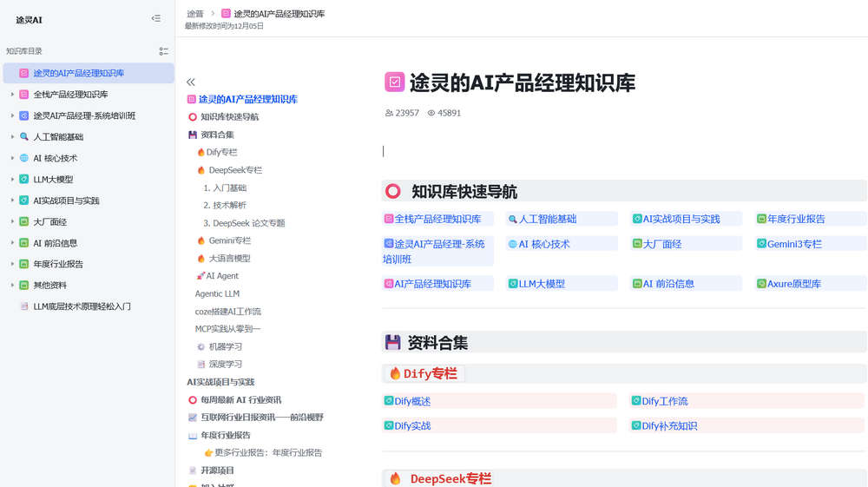Expand the 全栈产品经理知识库 tree node
The height and width of the screenshot is (487, 868).
click(12, 94)
